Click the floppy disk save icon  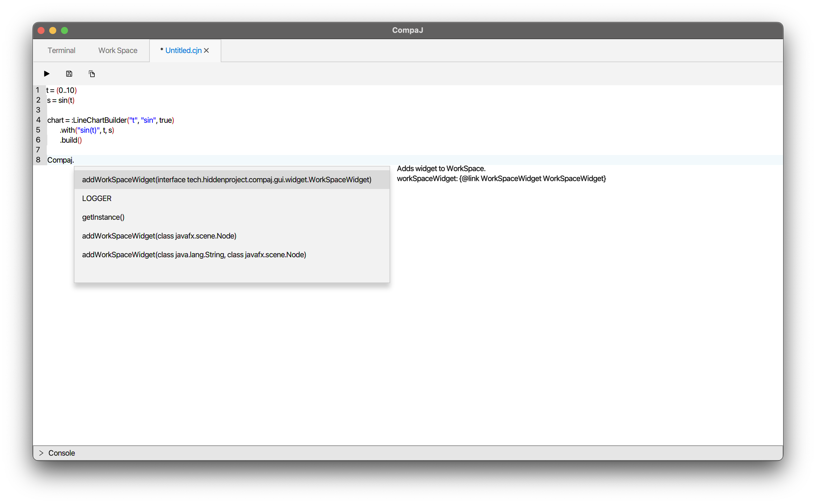click(69, 74)
